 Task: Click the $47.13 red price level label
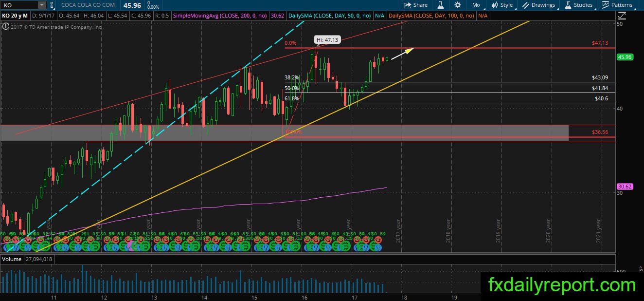(600, 43)
